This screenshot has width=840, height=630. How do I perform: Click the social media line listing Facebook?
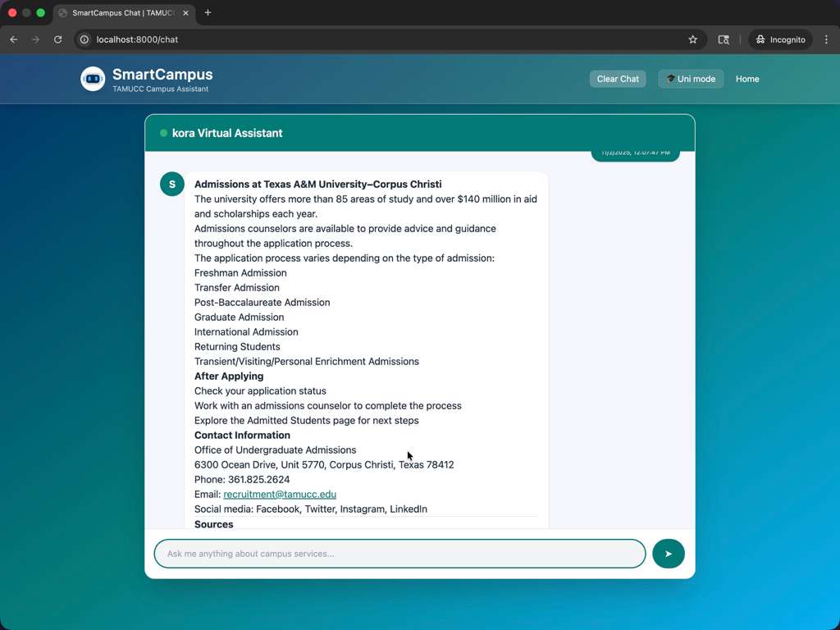tap(311, 509)
